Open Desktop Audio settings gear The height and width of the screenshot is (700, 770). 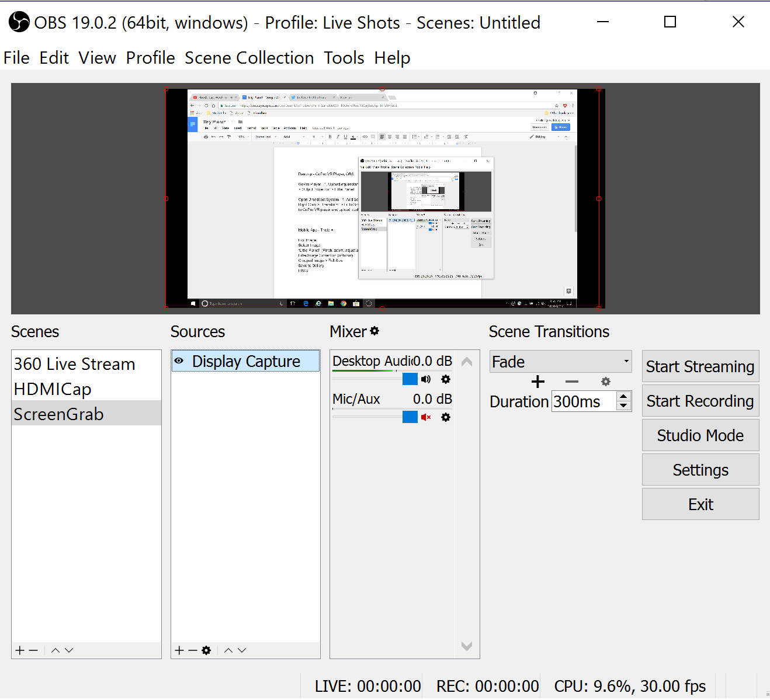pyautogui.click(x=446, y=379)
